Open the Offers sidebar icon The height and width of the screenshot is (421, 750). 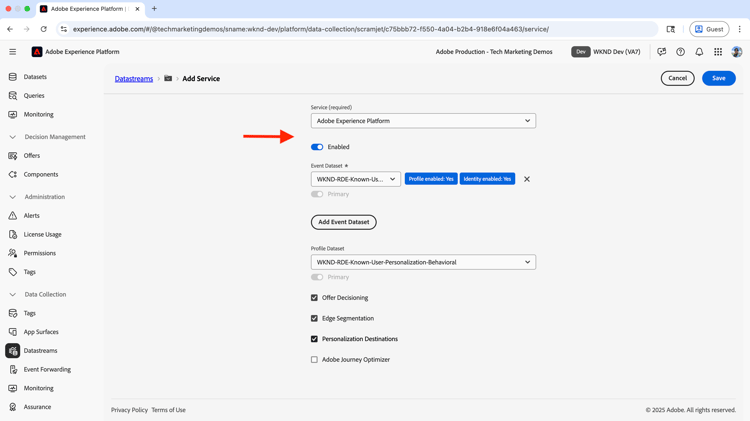(x=13, y=155)
